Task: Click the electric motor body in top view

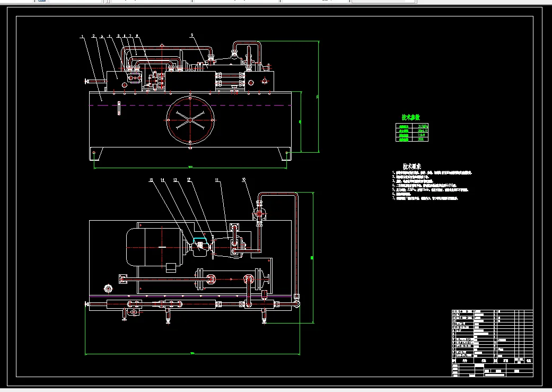Action: pyautogui.click(x=153, y=247)
